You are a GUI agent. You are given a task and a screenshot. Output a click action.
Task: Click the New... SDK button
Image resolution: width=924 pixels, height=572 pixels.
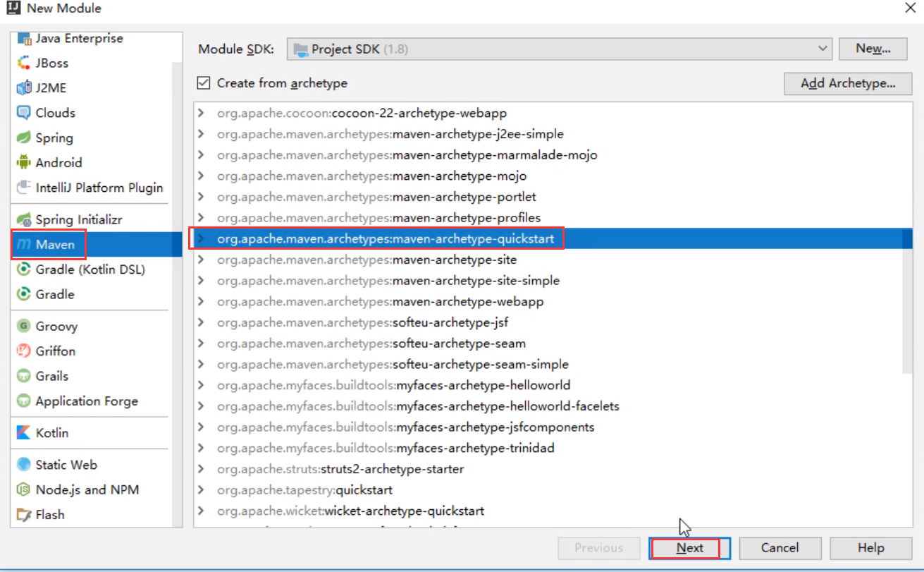(x=873, y=49)
